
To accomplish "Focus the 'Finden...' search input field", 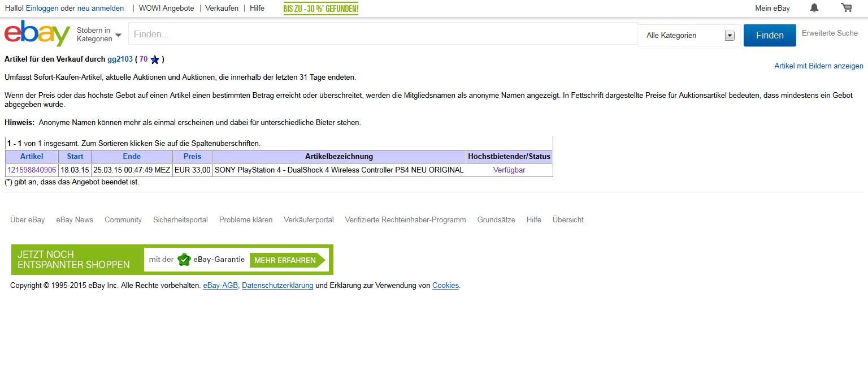I will click(x=383, y=35).
